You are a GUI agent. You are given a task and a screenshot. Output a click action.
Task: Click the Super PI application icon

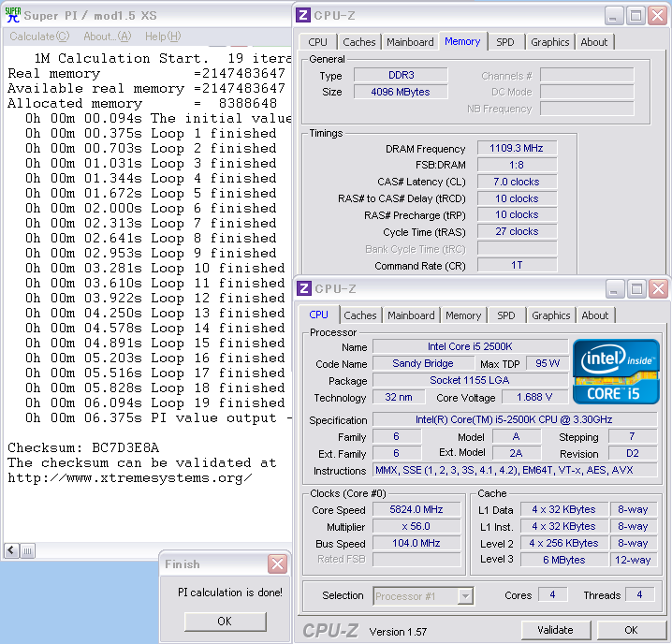[x=13, y=15]
